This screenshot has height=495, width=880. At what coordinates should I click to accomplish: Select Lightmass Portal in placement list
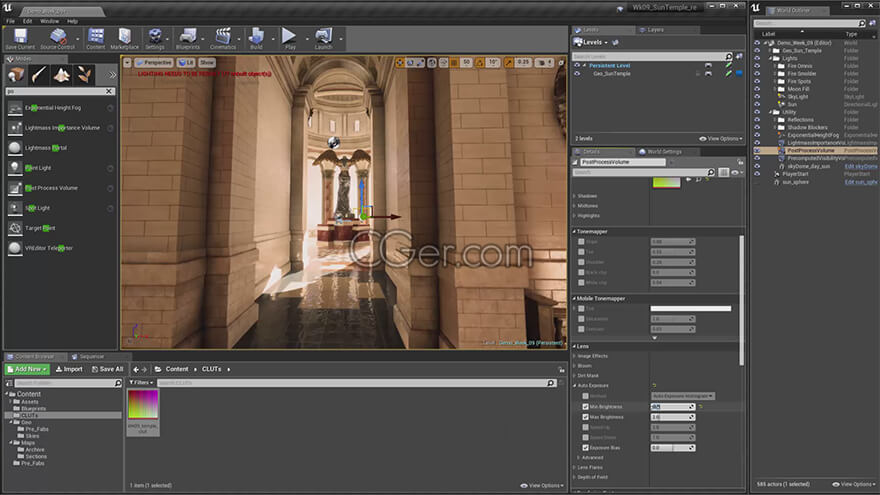coord(61,148)
